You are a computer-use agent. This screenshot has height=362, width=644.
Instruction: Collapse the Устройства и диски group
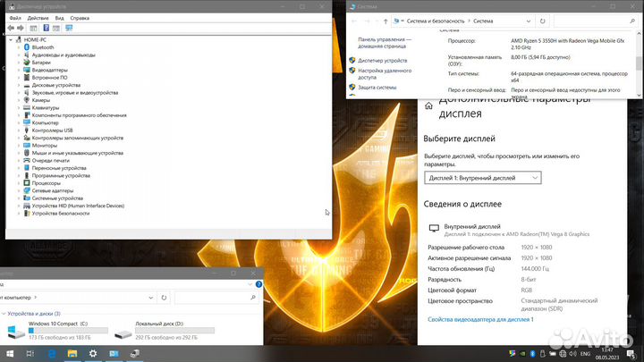[x=4, y=314]
